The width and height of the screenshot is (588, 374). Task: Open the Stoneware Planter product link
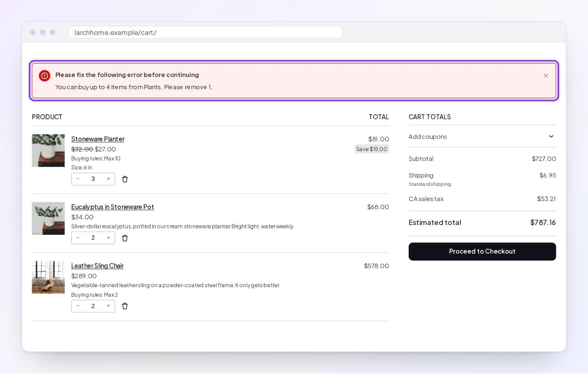(98, 139)
